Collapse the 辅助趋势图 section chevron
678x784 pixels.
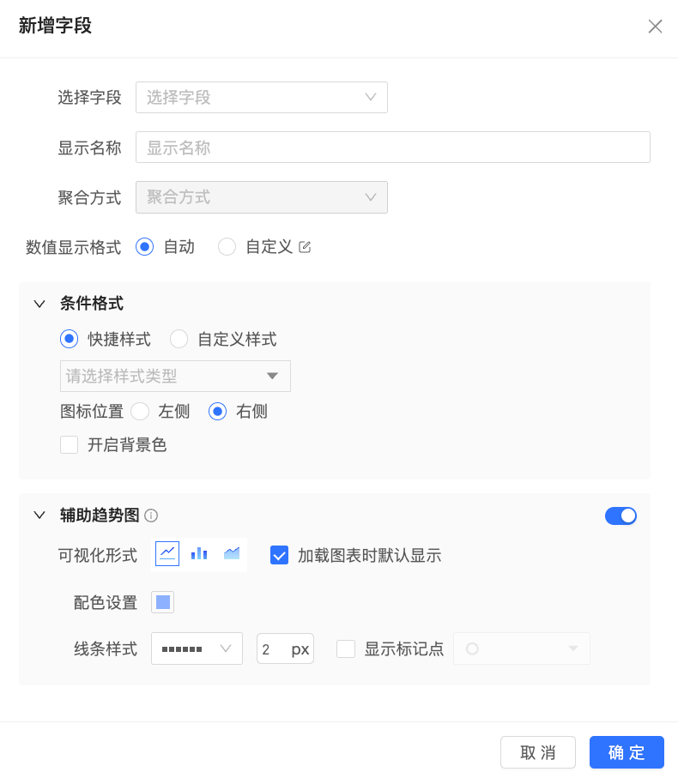click(x=39, y=516)
